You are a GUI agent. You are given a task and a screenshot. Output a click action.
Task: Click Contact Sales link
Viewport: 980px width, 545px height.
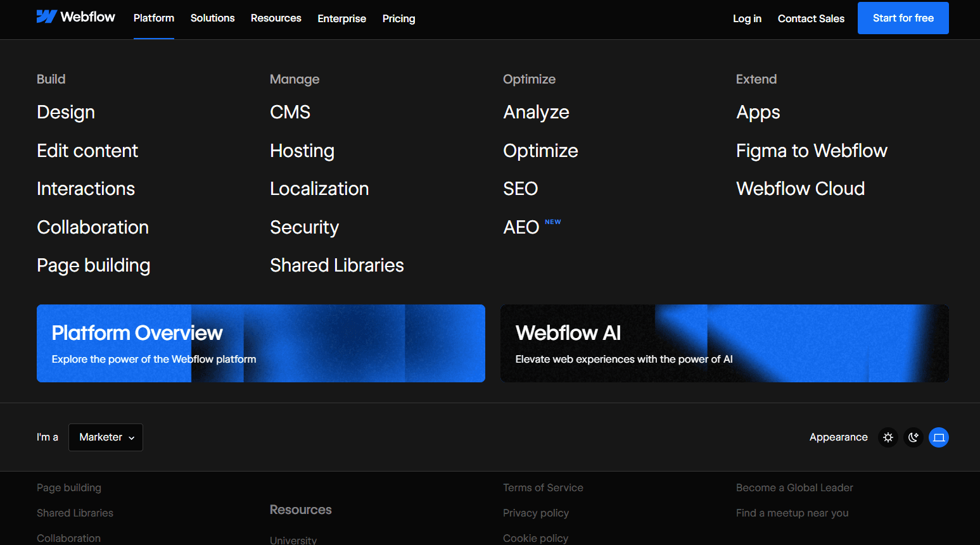811,19
